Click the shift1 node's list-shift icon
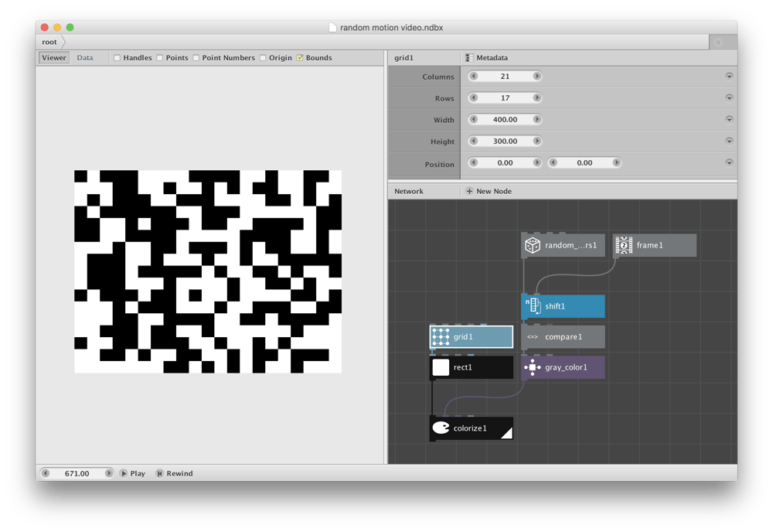This screenshot has height=532, width=773. click(533, 305)
